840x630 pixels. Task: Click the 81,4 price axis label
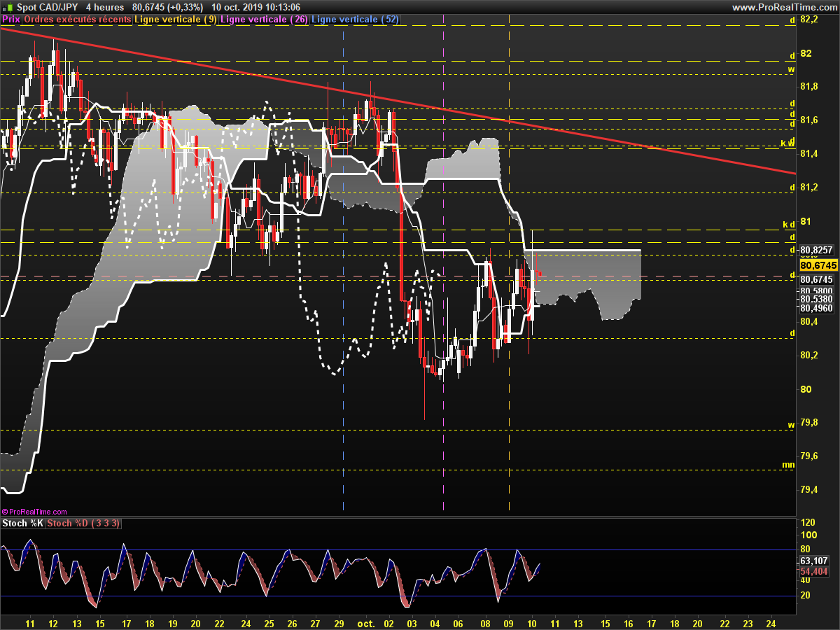pos(809,154)
